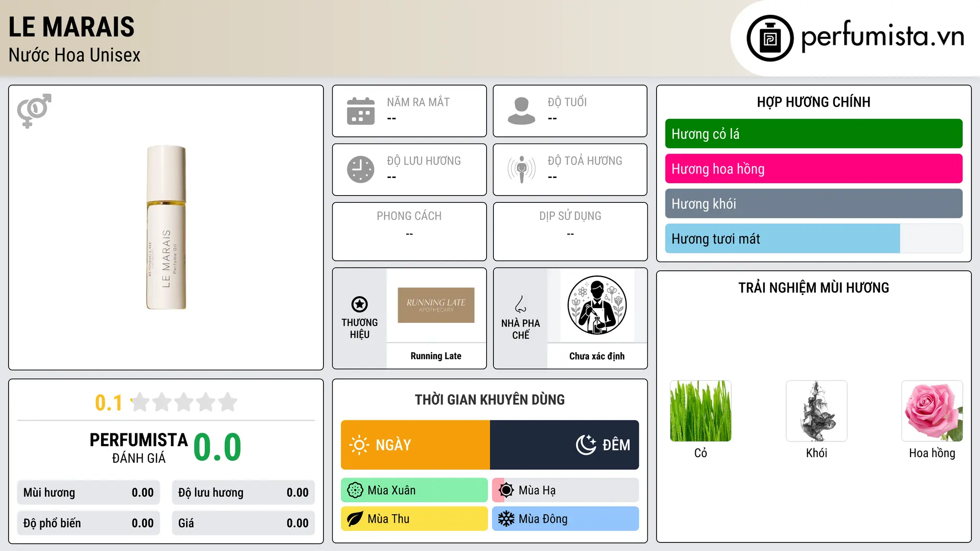Click the Hoa hồng rose note image
This screenshot has width=980, height=551.
pyautogui.click(x=932, y=411)
